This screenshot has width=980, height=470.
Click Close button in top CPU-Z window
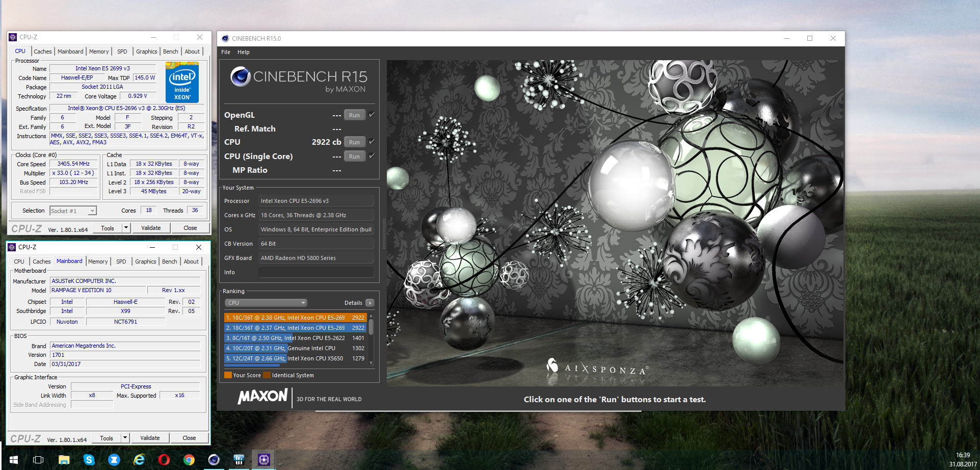point(190,228)
